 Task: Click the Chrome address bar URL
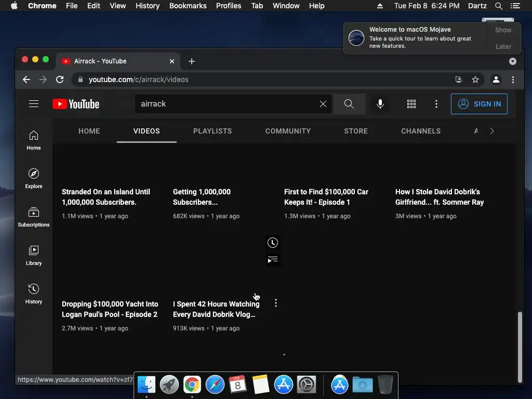(138, 79)
